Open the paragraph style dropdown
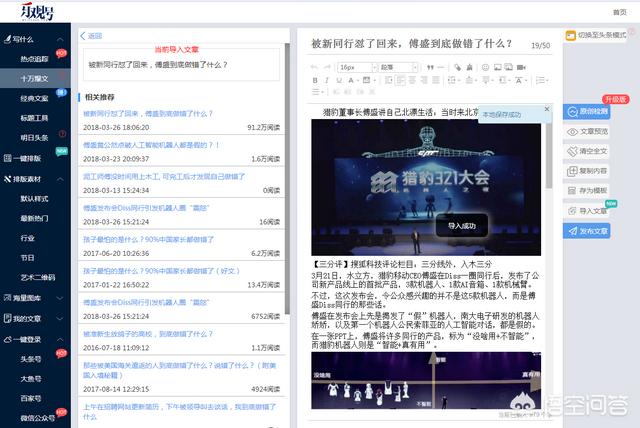 (x=398, y=67)
